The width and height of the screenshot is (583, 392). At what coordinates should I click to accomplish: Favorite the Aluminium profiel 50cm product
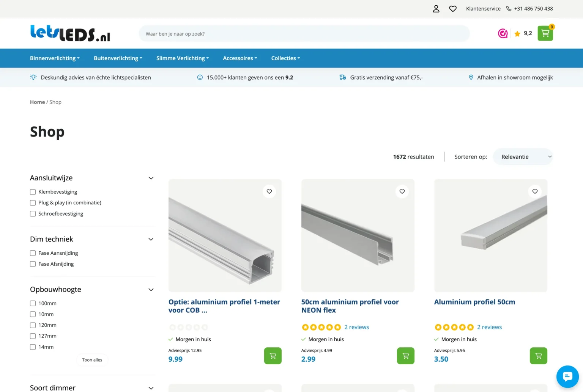[535, 191]
